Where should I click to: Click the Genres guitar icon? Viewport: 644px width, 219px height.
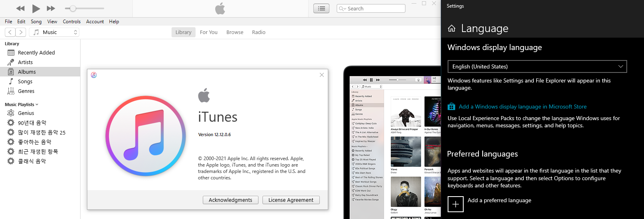(11, 91)
